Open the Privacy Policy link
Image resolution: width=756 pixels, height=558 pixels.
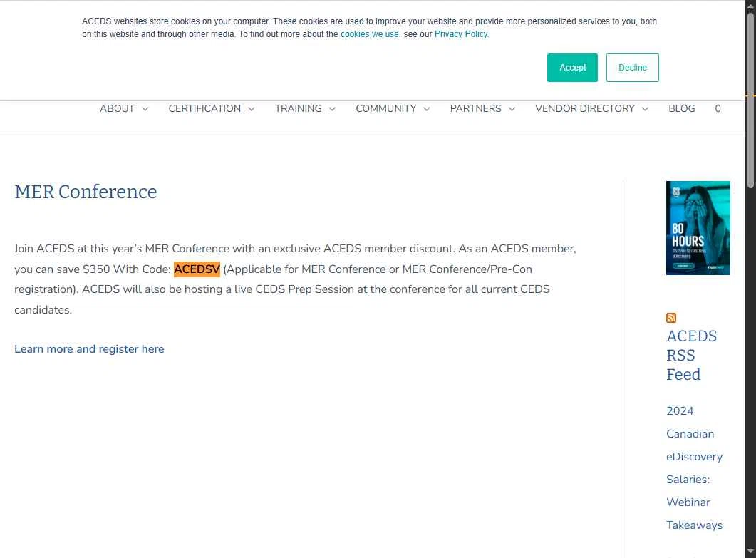click(462, 34)
